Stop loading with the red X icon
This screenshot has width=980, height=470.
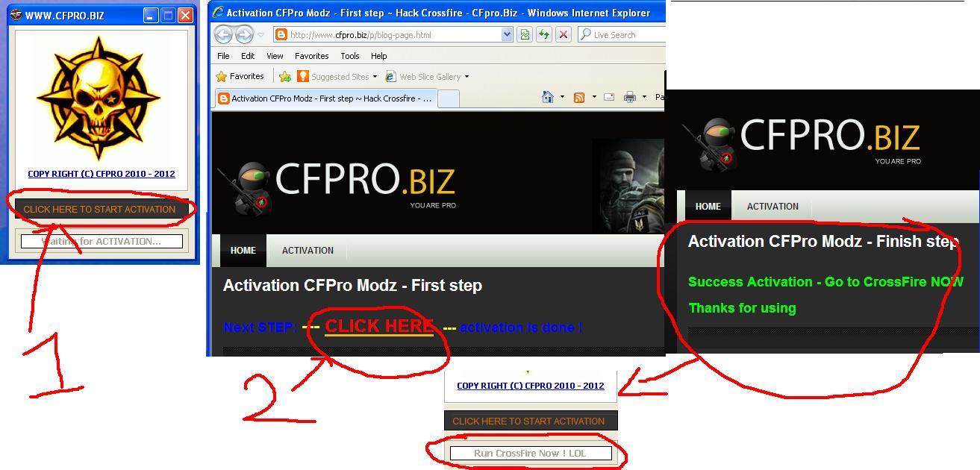564,35
